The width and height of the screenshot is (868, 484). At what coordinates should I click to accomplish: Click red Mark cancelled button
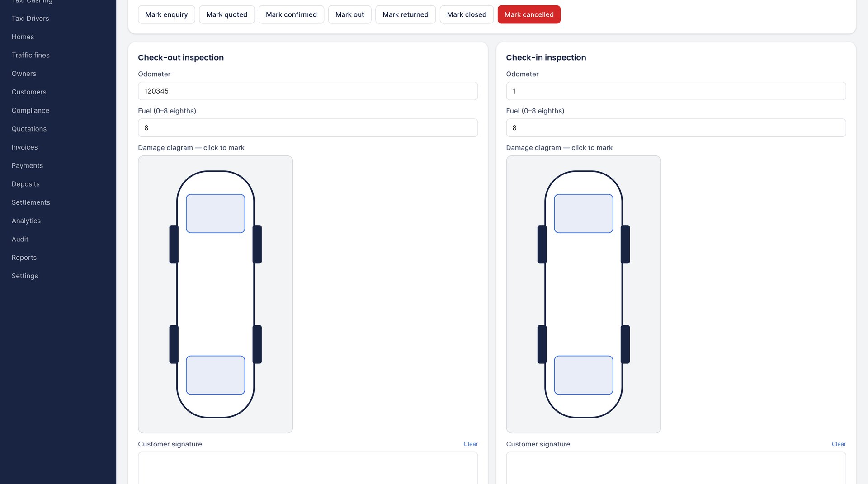tap(529, 14)
